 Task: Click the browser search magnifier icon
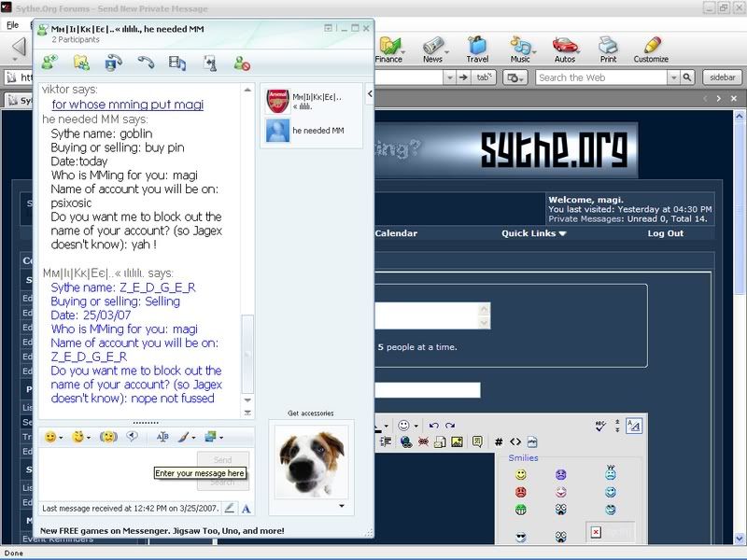[686, 77]
